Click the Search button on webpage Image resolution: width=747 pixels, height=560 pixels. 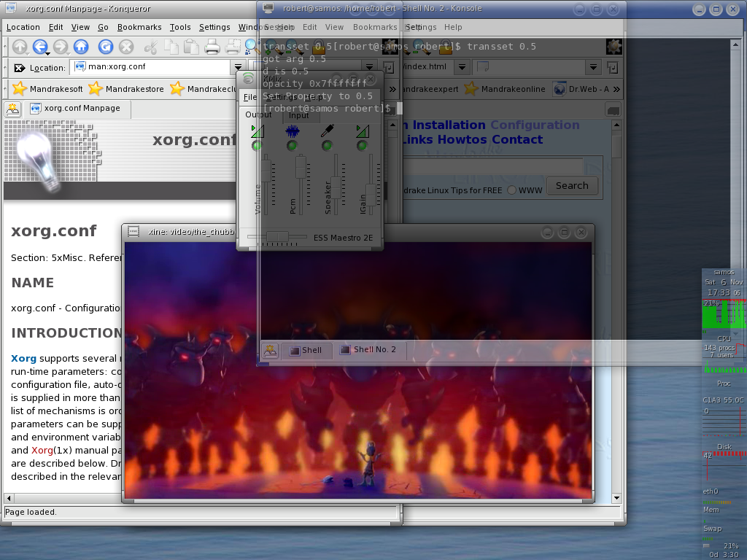[x=572, y=185]
